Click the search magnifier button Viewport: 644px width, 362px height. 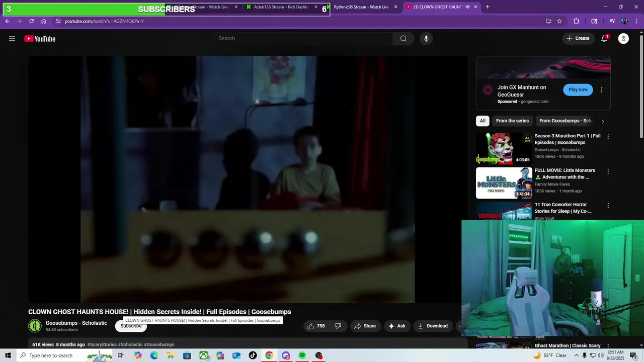[x=404, y=39]
